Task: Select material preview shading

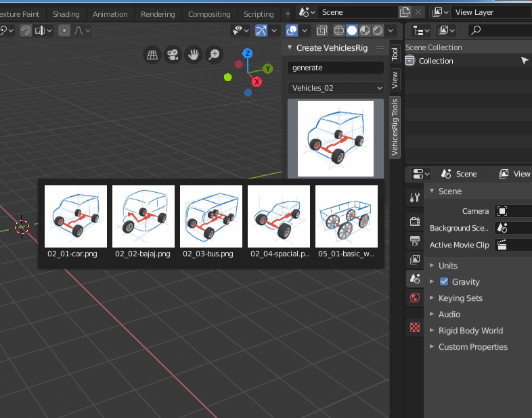Action: (365, 30)
